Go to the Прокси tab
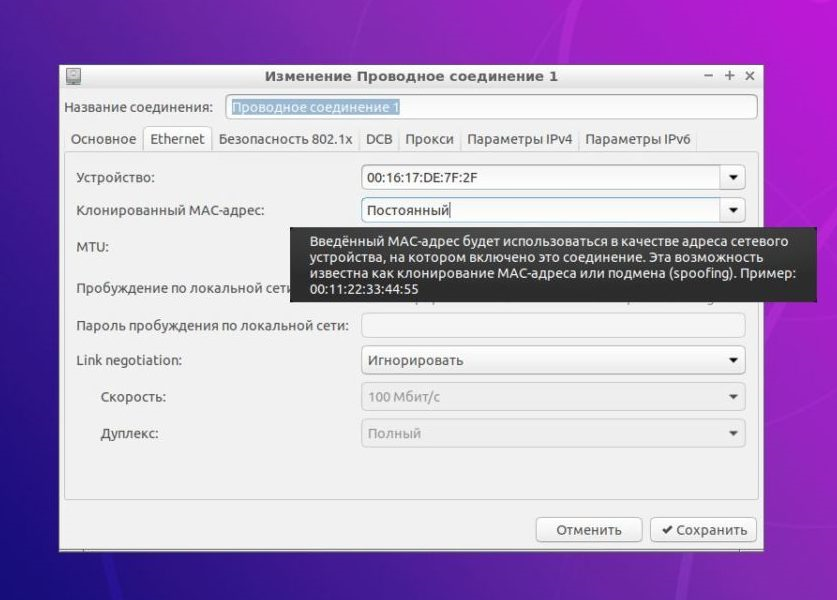837x600 pixels. tap(430, 139)
